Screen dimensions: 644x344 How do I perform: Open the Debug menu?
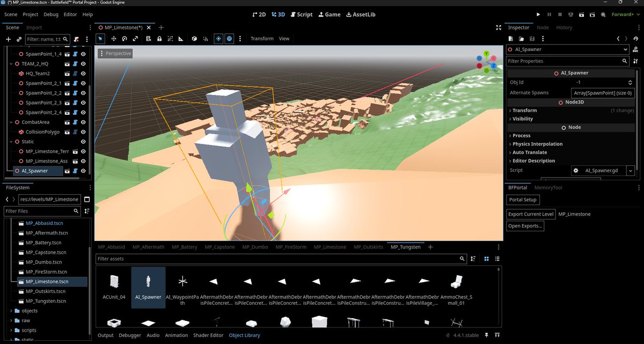(51, 14)
